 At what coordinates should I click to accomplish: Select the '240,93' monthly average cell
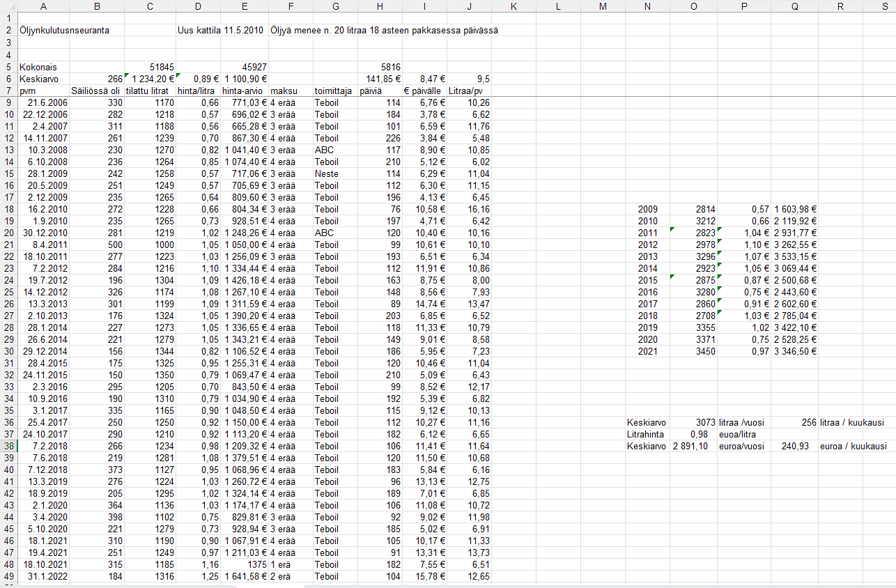coord(794,446)
